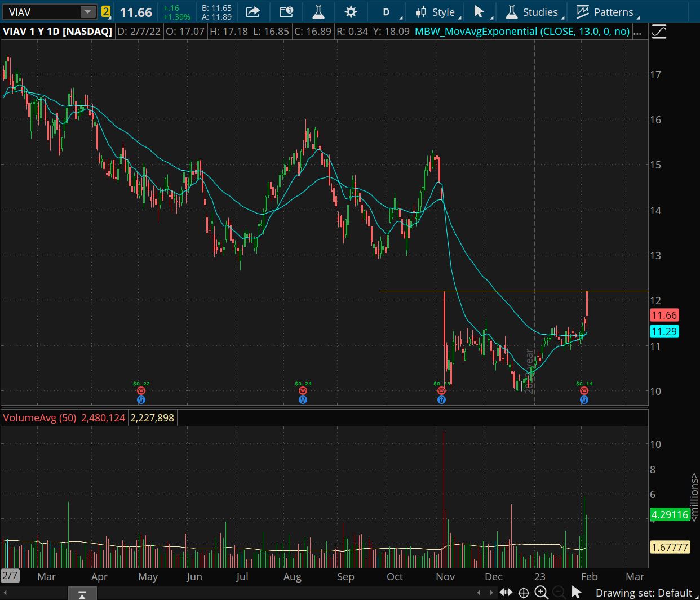Click the dividend lightbulb icon near August
The height and width of the screenshot is (600, 700).
coord(303,399)
